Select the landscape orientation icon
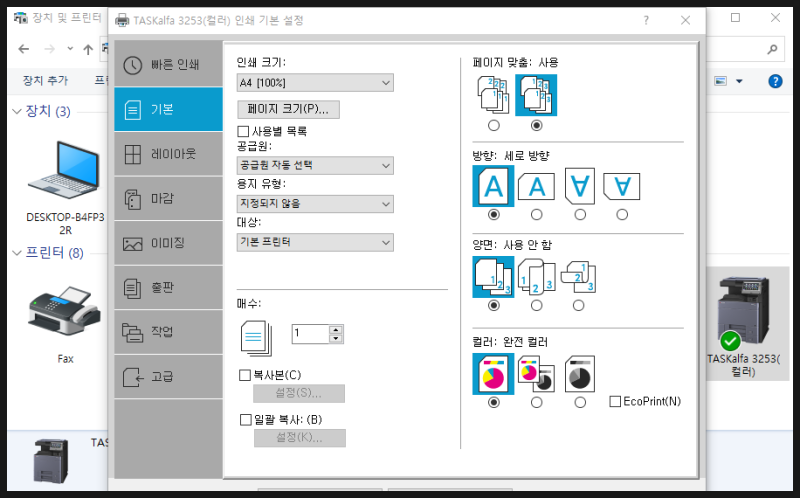Image resolution: width=800 pixels, height=498 pixels. [536, 187]
